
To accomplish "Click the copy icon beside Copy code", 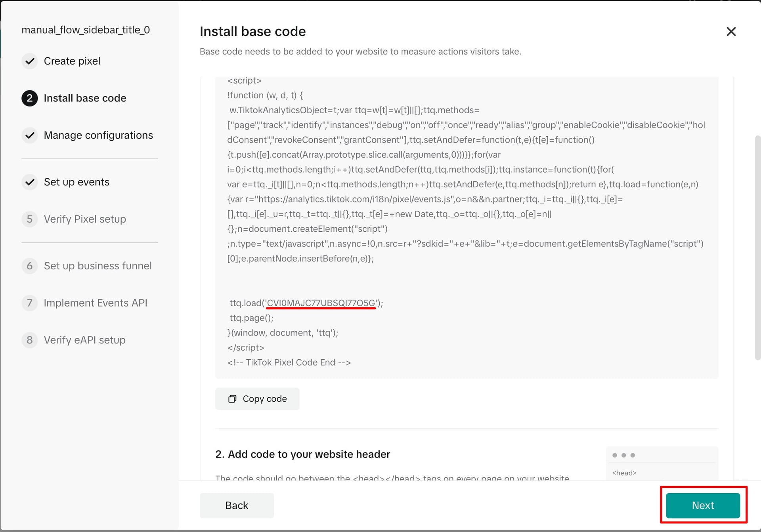I will (232, 399).
